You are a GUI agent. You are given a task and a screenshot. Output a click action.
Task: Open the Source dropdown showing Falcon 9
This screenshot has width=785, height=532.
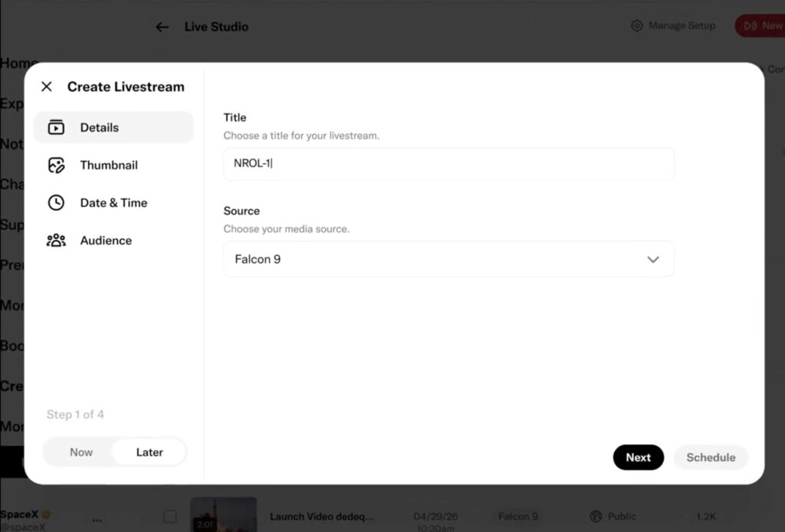[448, 259]
